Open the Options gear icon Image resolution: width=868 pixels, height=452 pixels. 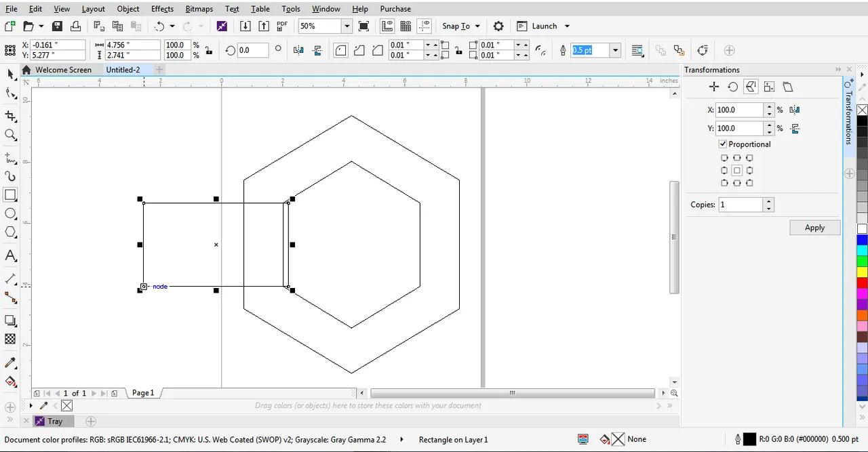[498, 26]
